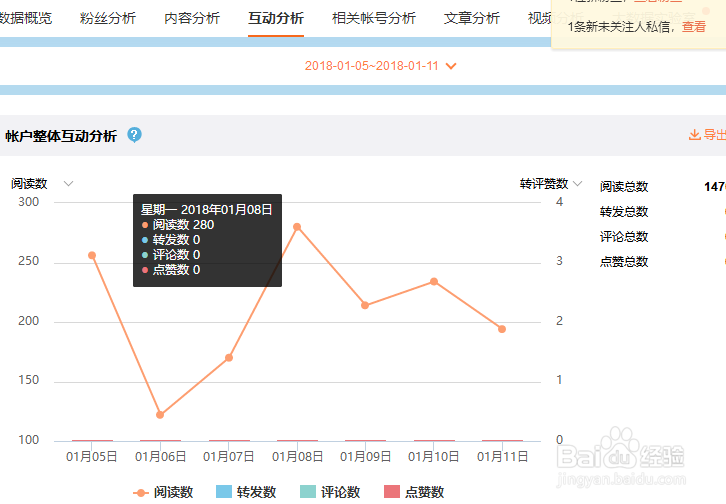Click the 01月11日 data point on line
726x504 pixels.
[x=502, y=329]
